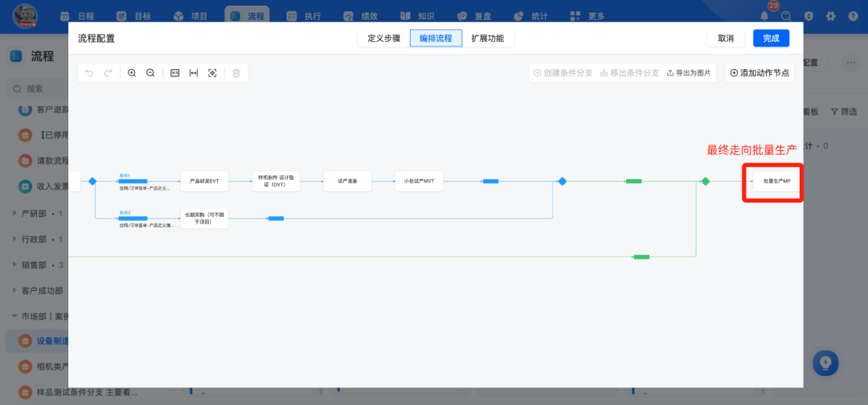Click the sidebar 搜索 field
This screenshot has height=405, width=868.
[37, 88]
